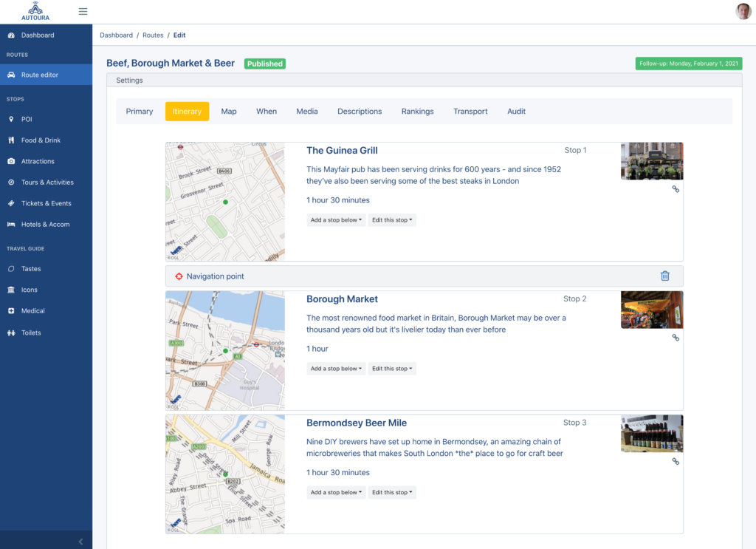Click the Published status badge
The image size is (756, 549).
pyautogui.click(x=265, y=64)
